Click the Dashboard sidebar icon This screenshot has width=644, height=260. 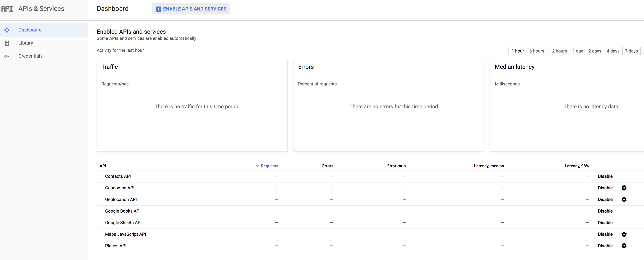[7, 30]
